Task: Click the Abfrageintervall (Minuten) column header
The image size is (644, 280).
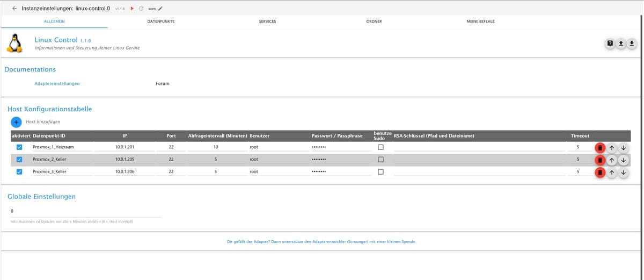Action: [217, 136]
